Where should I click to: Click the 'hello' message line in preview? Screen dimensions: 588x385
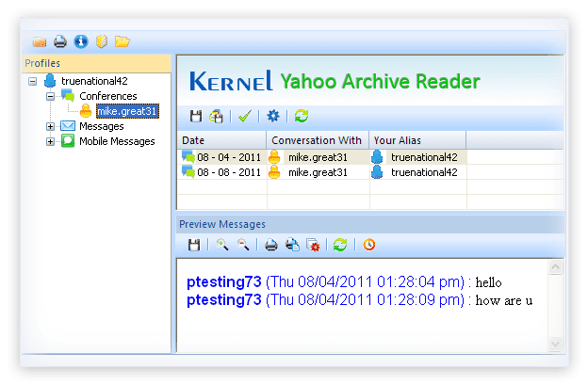pos(344,282)
